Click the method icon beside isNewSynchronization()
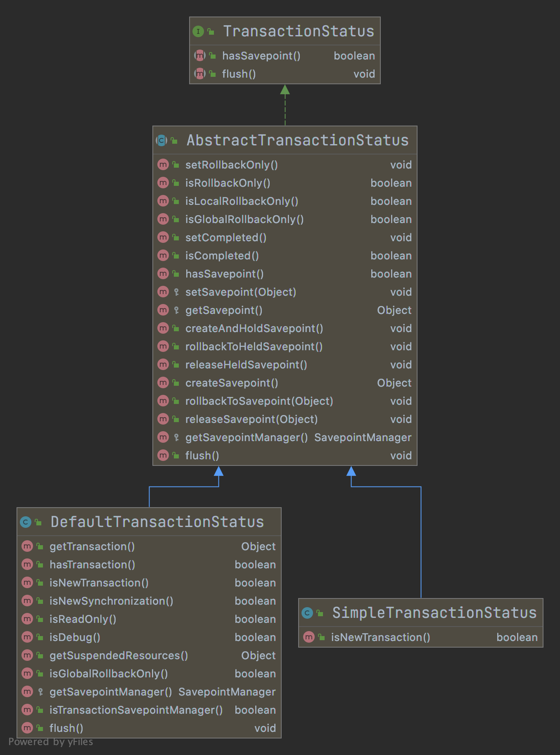560x755 pixels. coord(27,601)
